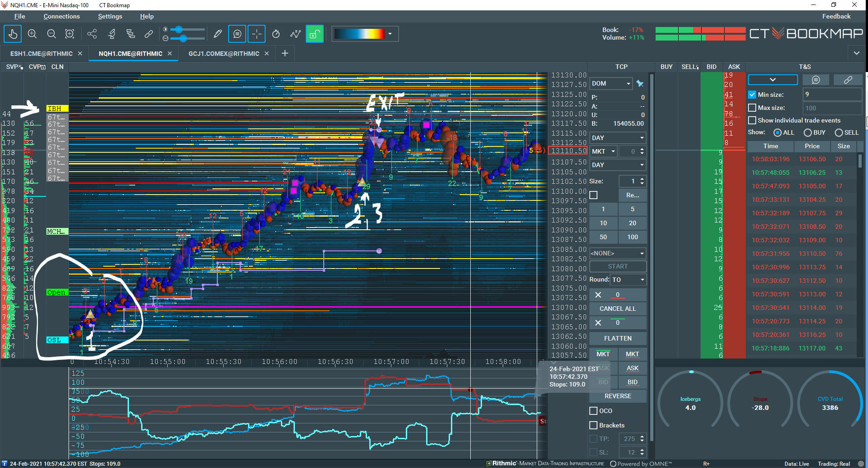The width and height of the screenshot is (868, 468).
Task: Select the hand pointer tool
Action: pyautogui.click(x=13, y=34)
